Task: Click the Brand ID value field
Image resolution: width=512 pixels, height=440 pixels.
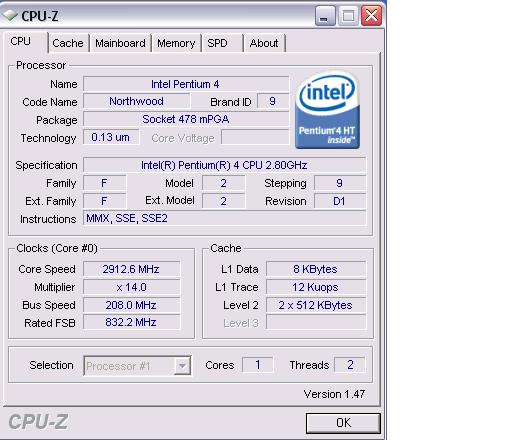Action: click(x=273, y=101)
